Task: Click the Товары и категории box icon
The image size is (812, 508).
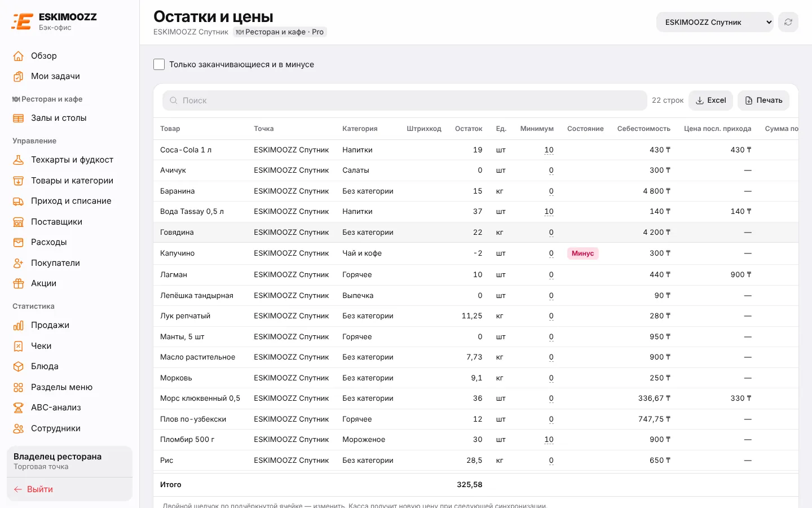Action: point(19,181)
